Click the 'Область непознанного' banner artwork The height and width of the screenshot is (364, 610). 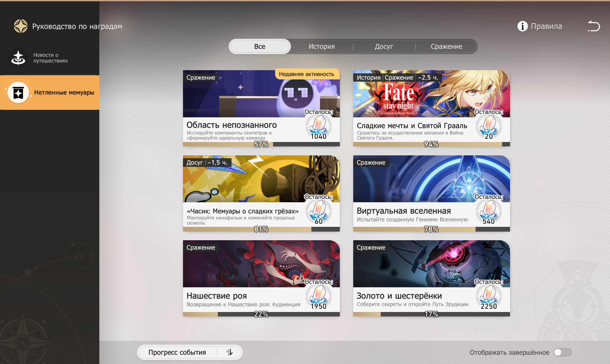click(x=261, y=94)
